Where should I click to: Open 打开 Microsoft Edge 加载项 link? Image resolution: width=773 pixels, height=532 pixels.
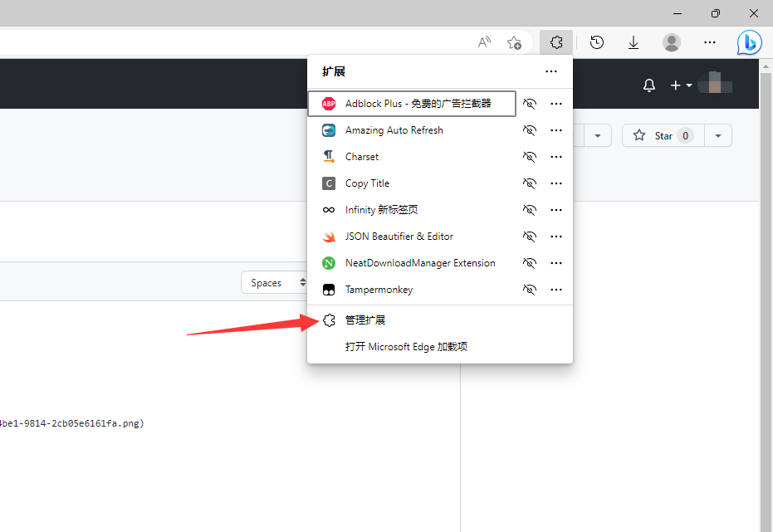tap(440, 347)
